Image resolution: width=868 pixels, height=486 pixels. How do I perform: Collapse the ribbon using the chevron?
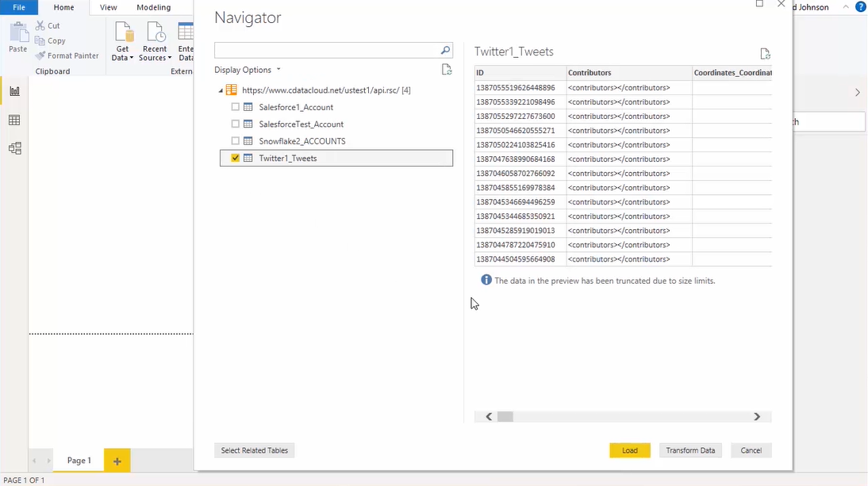[845, 7]
